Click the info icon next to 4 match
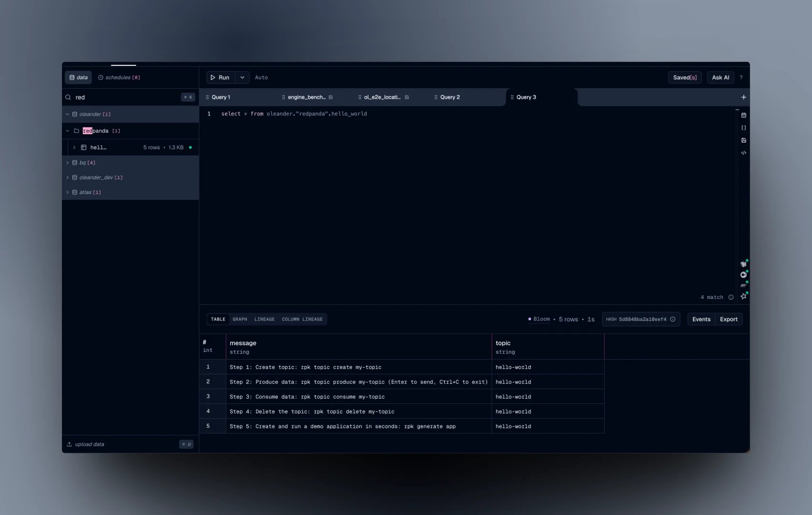 point(731,297)
